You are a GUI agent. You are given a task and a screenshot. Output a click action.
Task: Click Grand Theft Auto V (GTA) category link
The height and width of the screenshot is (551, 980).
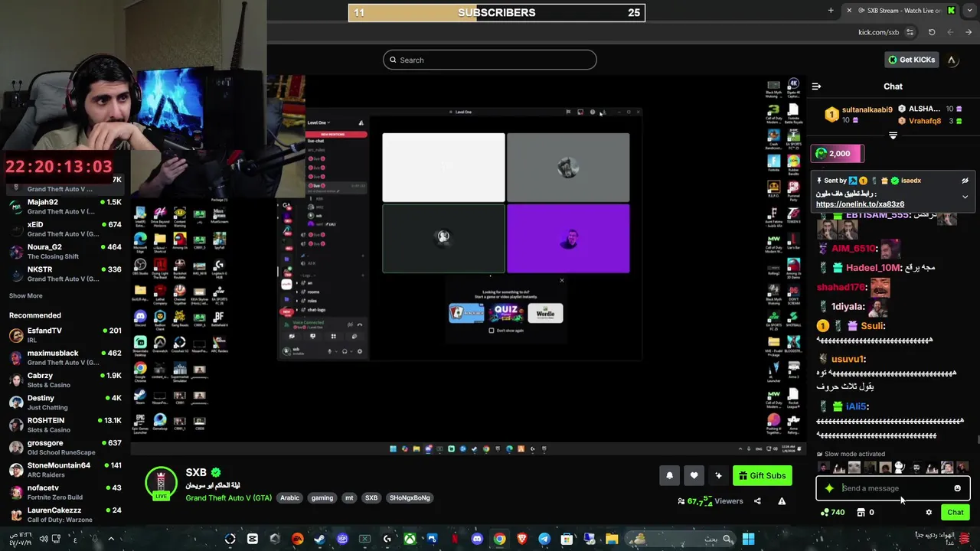(228, 498)
